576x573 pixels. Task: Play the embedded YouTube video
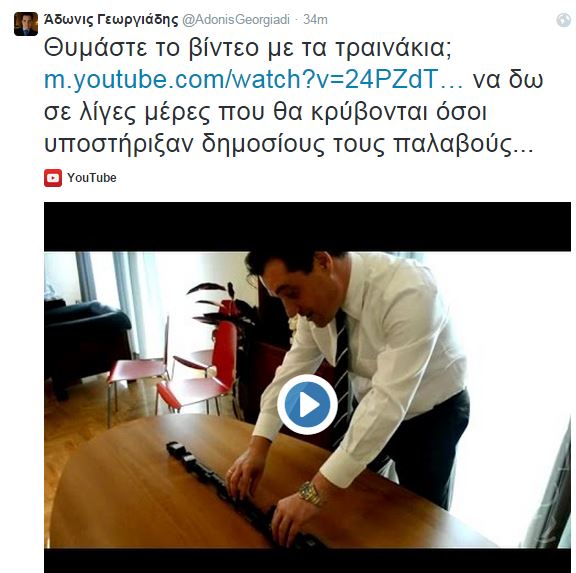tap(307, 404)
